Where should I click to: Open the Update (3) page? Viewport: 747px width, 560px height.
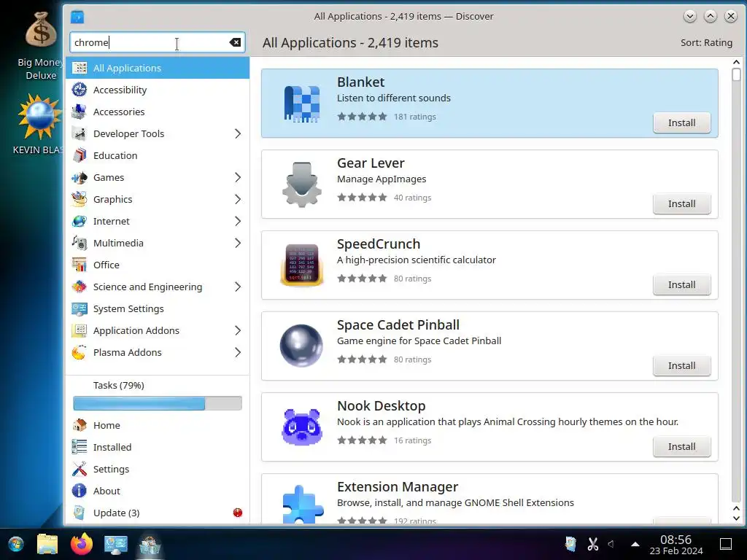[158, 513]
